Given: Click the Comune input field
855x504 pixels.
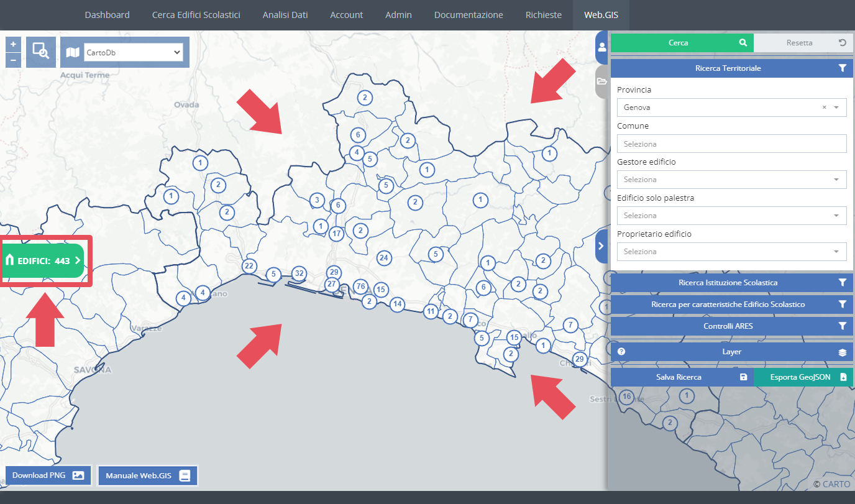Looking at the screenshot, I should [x=731, y=144].
